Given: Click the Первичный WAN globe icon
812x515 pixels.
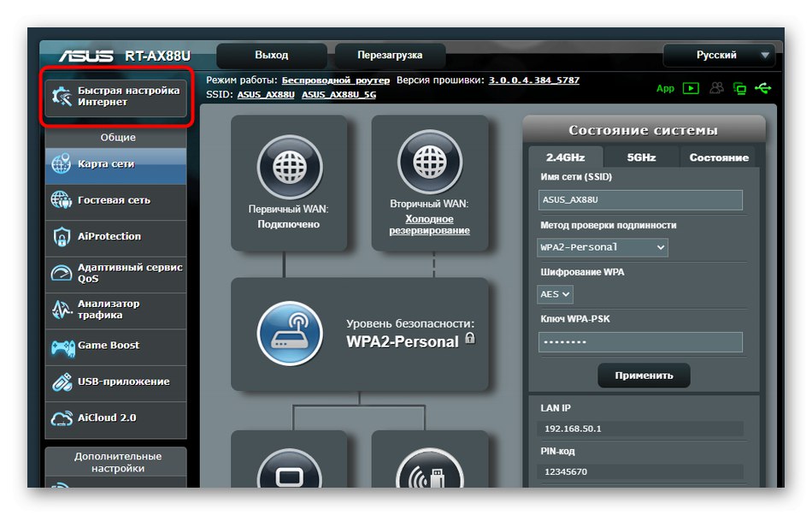Looking at the screenshot, I should click(x=290, y=168).
